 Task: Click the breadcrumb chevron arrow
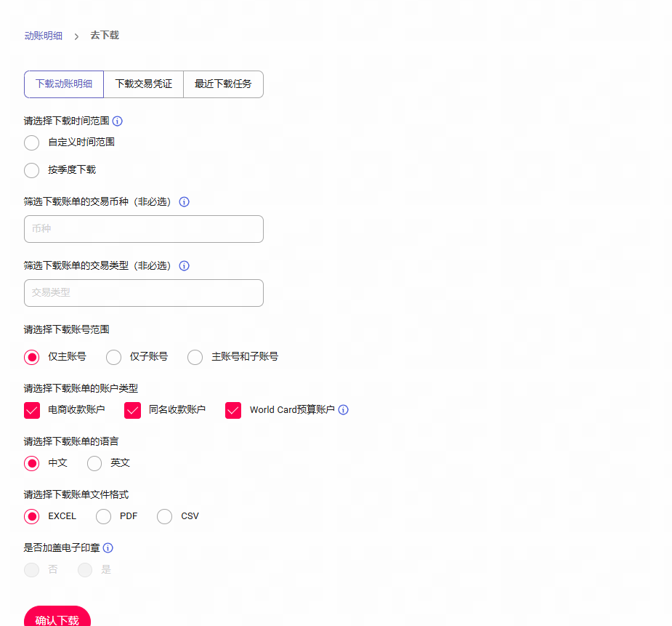[x=76, y=36]
